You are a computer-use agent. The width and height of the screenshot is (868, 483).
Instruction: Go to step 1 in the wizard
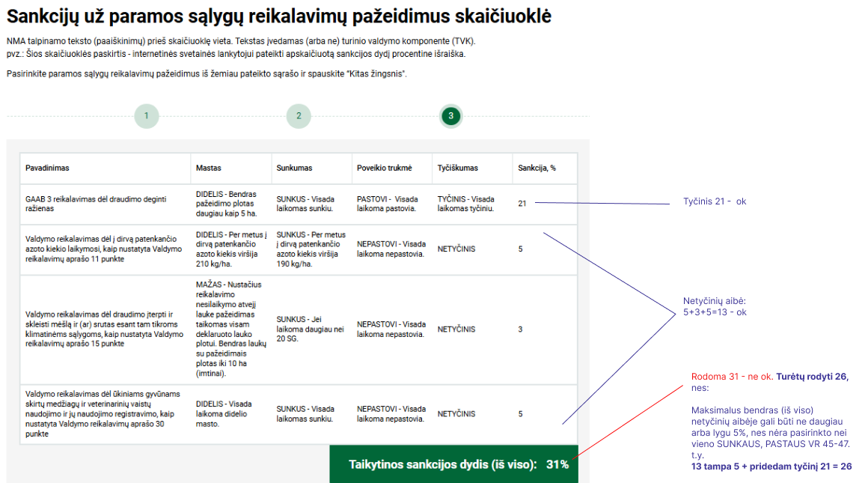click(x=147, y=116)
